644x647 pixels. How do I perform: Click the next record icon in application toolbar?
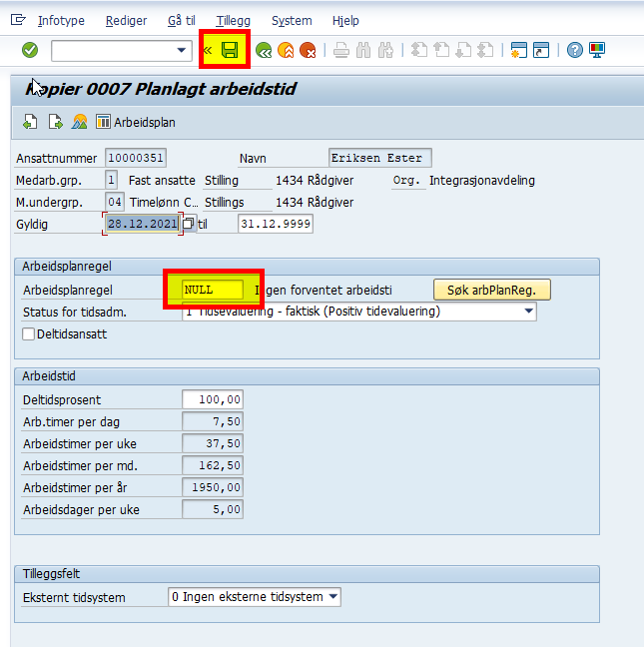55,122
